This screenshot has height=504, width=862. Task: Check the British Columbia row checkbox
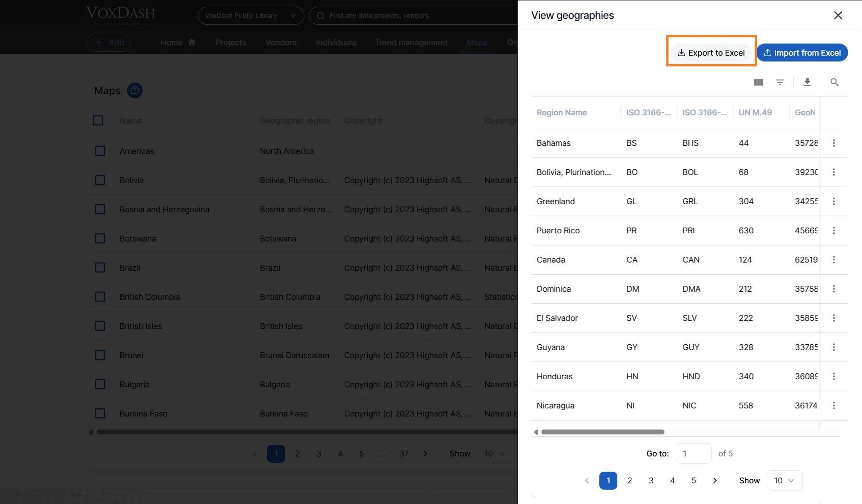pyautogui.click(x=100, y=297)
